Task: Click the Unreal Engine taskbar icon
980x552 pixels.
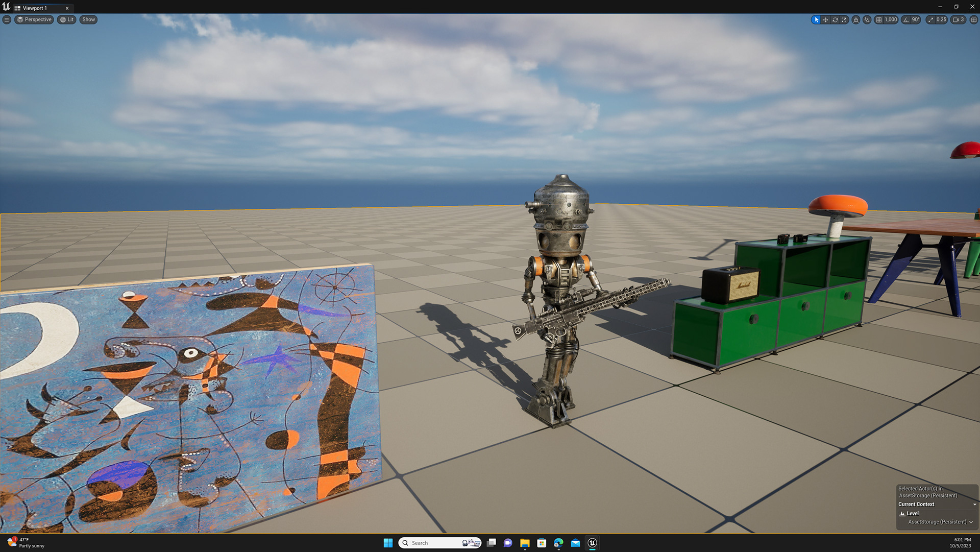Action: pyautogui.click(x=592, y=543)
